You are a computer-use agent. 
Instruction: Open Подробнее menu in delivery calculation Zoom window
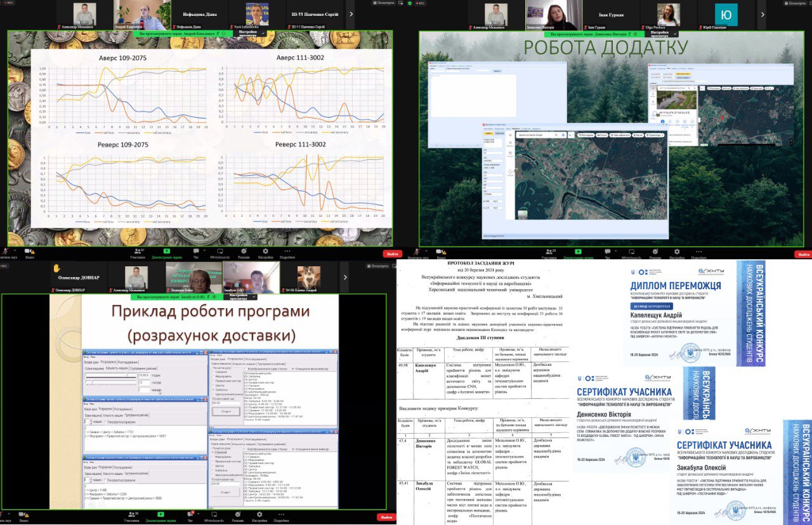point(281,517)
